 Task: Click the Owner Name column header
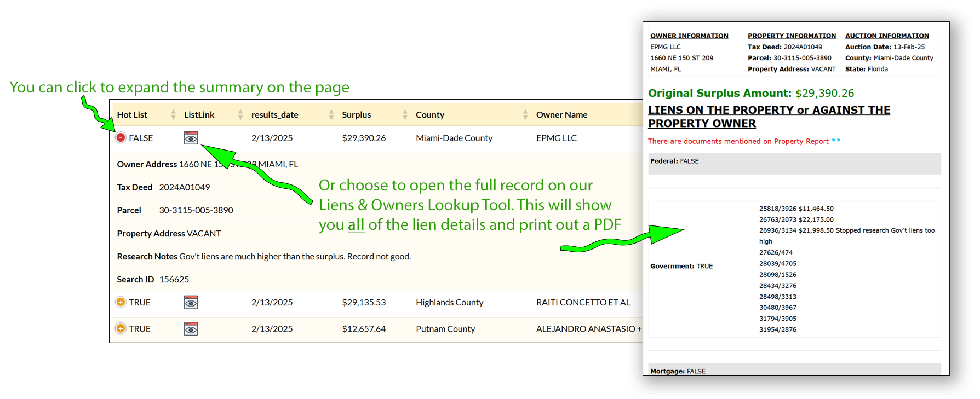coord(561,115)
